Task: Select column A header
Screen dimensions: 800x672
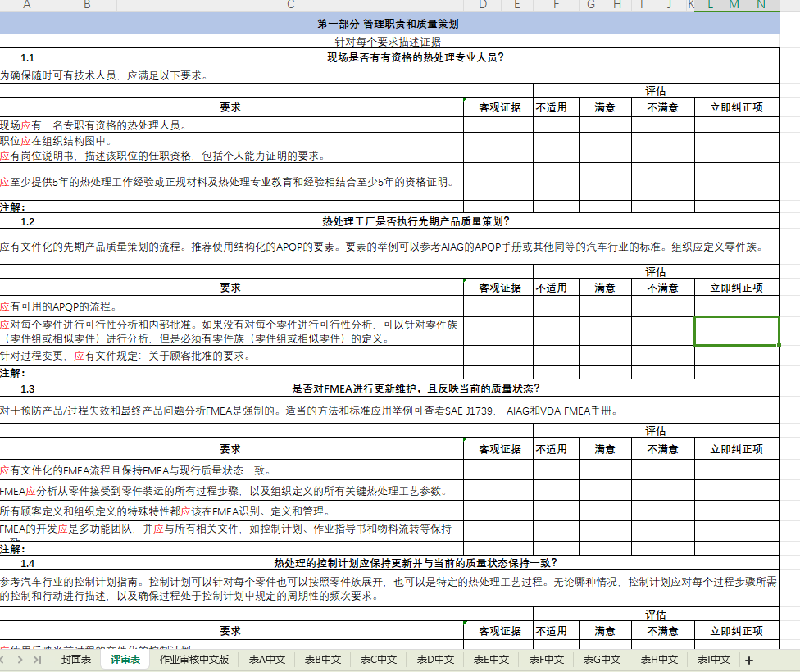Action: (27, 6)
